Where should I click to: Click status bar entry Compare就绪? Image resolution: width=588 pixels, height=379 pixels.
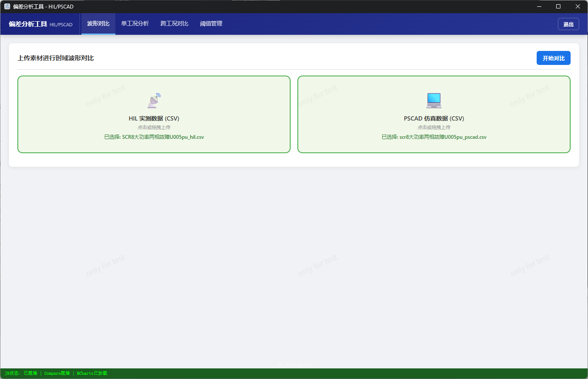(57, 373)
